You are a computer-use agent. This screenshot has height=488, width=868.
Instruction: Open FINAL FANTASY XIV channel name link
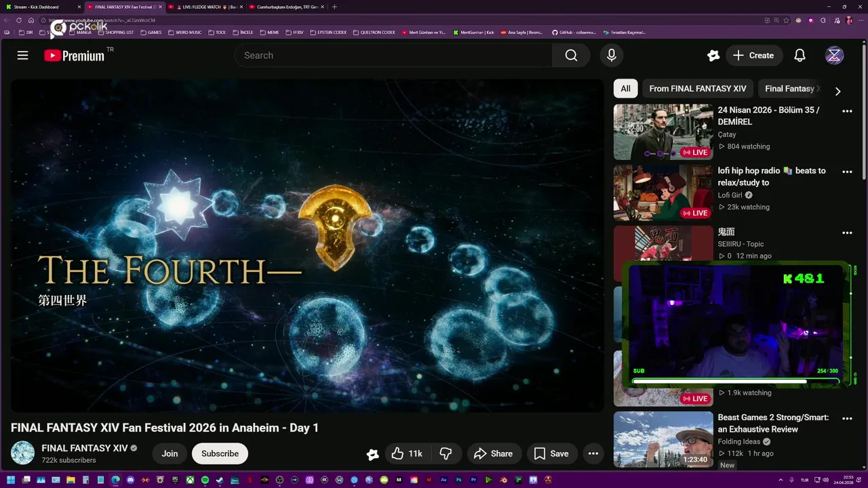pos(85,448)
